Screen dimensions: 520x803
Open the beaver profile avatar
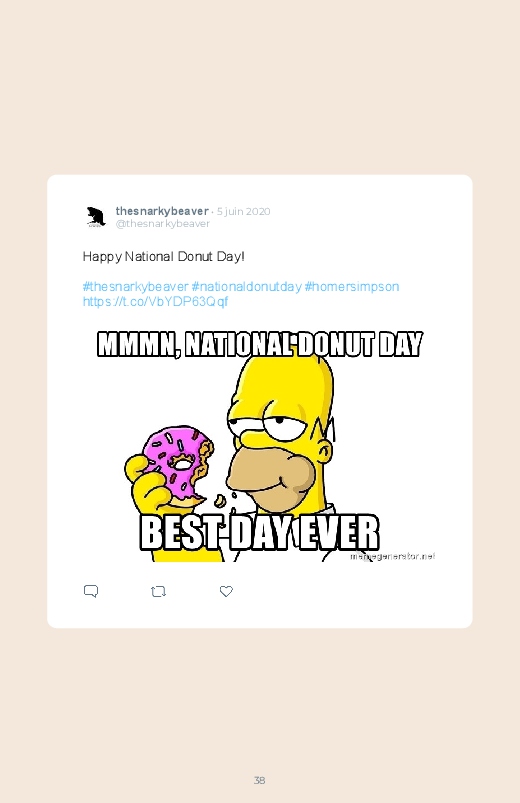click(x=96, y=217)
